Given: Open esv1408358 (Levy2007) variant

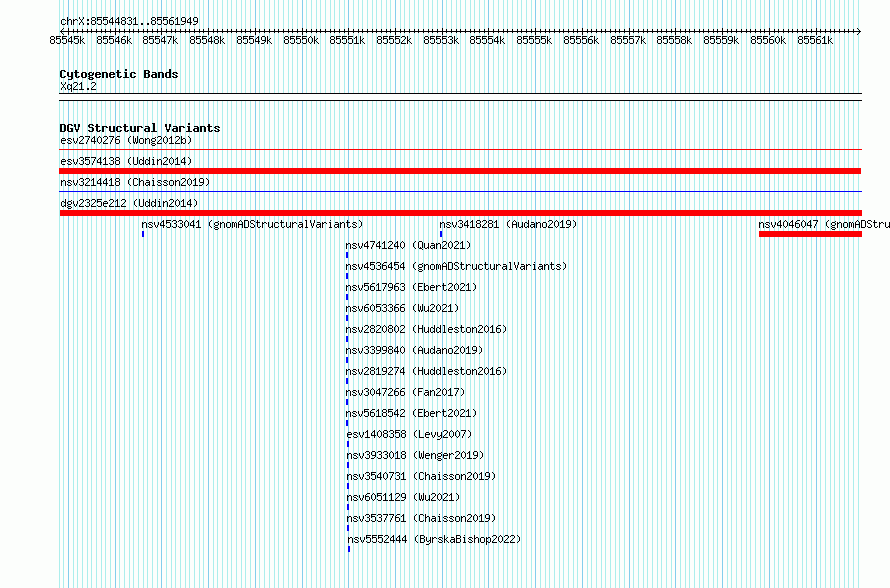Looking at the screenshot, I should [x=409, y=434].
